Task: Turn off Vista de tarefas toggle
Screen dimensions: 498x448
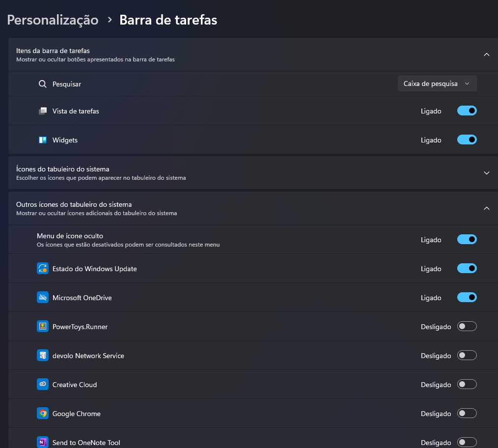Action: pyautogui.click(x=467, y=111)
